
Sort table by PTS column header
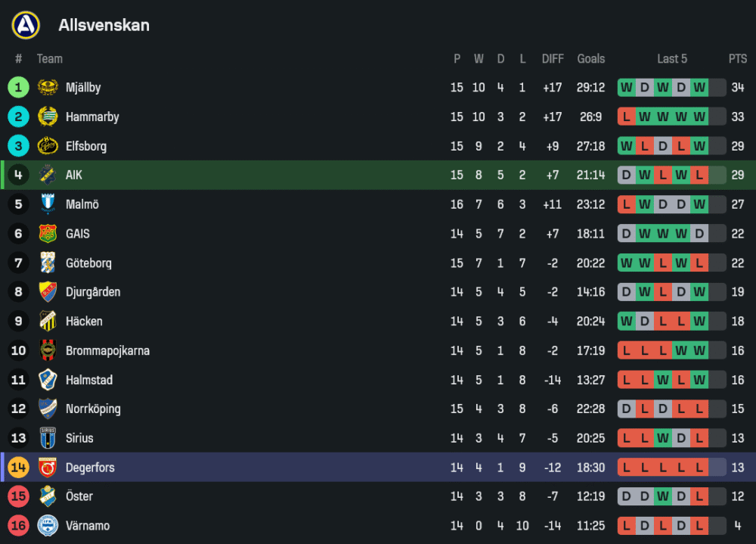click(x=738, y=59)
